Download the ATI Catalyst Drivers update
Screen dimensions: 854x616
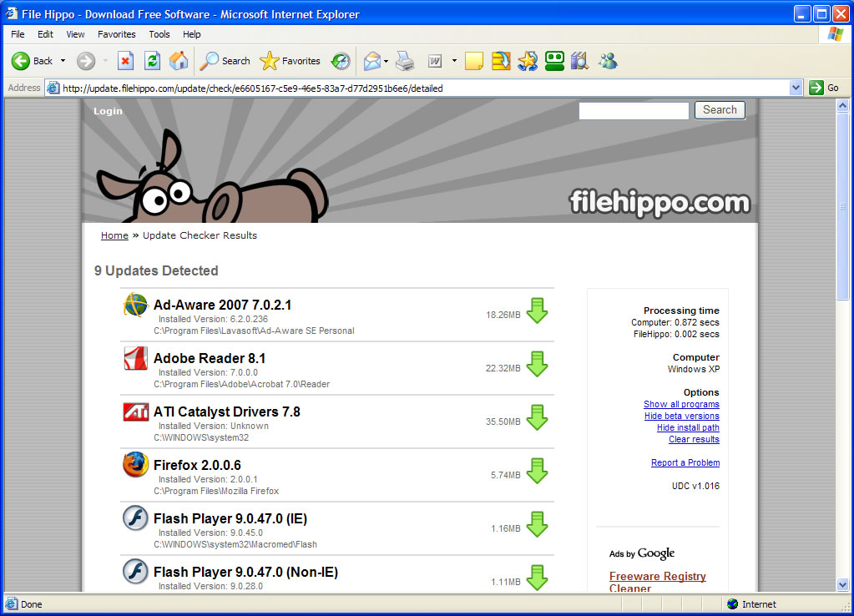(537, 417)
